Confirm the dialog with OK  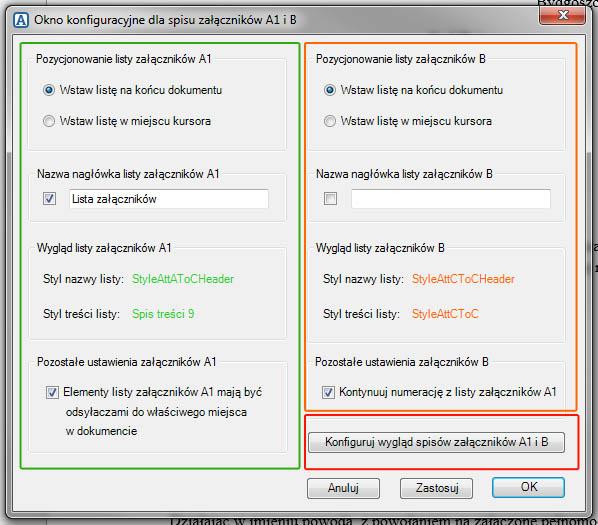(528, 487)
